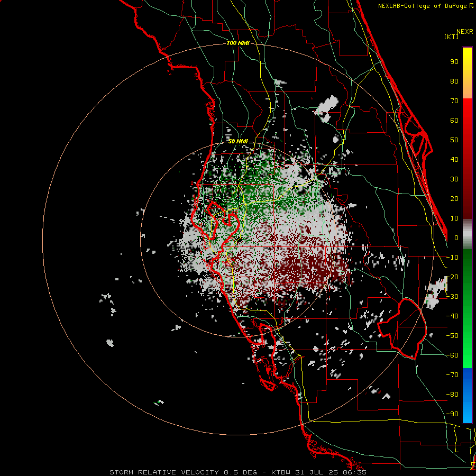The height and width of the screenshot is (476, 476).
Task: Click the NEXR label above the color scale
Action: click(465, 32)
